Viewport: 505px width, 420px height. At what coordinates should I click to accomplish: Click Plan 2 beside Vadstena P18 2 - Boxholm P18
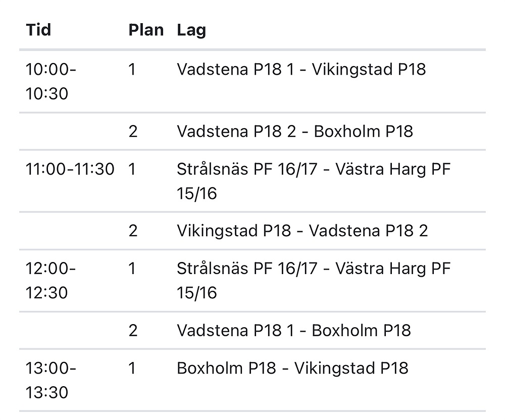[133, 132]
